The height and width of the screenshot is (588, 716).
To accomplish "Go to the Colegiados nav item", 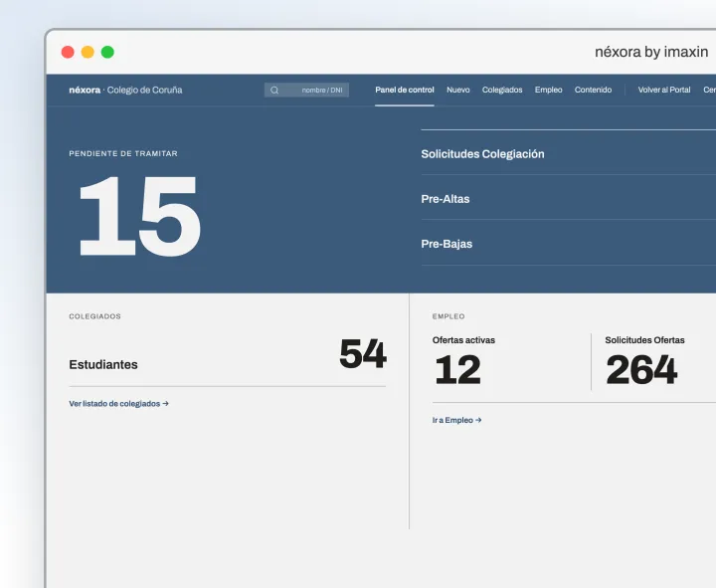I will coord(502,90).
